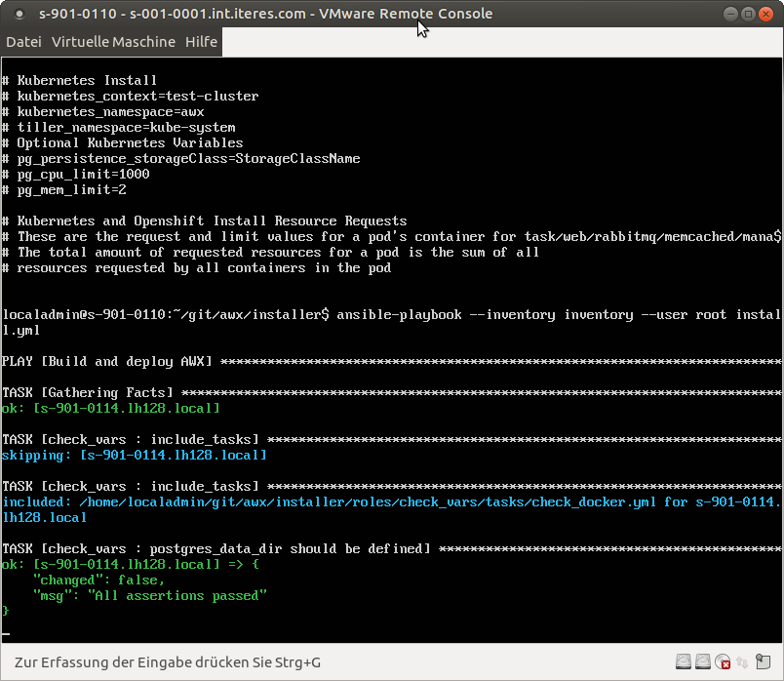Click the blinking terminal cursor
The height and width of the screenshot is (681, 784).
[6, 634]
